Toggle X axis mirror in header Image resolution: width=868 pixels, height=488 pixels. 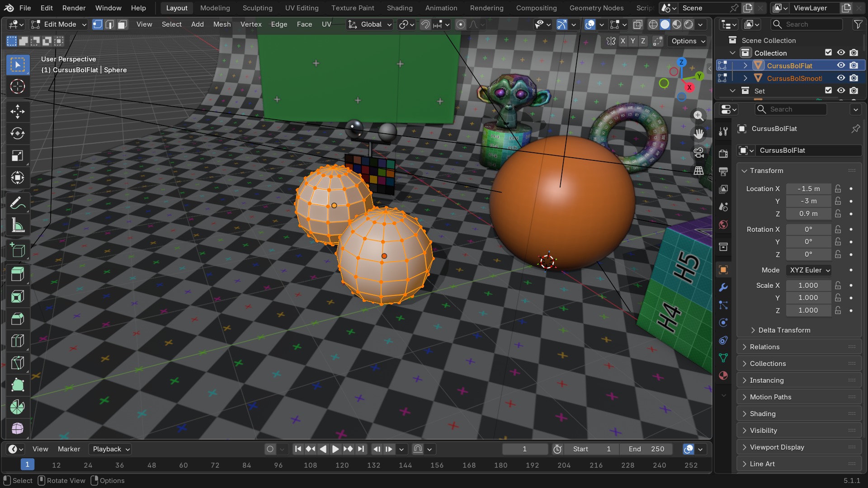623,41
